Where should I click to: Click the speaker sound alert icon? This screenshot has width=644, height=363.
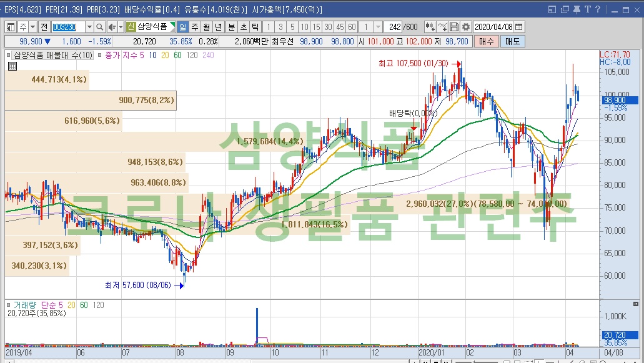click(x=112, y=27)
